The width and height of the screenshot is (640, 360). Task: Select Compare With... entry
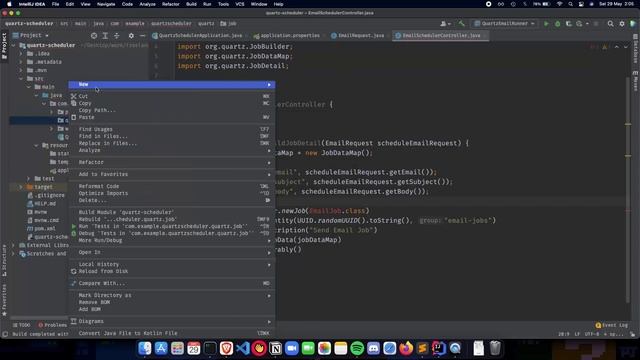(x=171, y=283)
